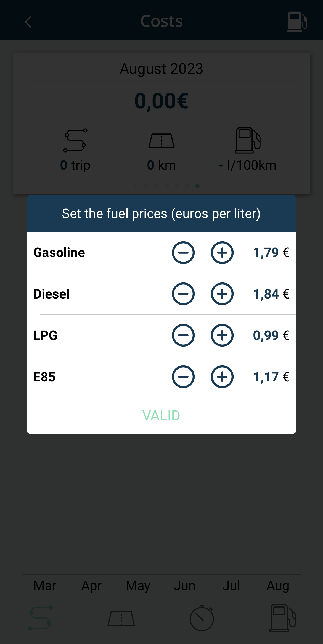Tap the Gasoline price value 1,79 €
This screenshot has height=644, width=323.
pyautogui.click(x=271, y=253)
